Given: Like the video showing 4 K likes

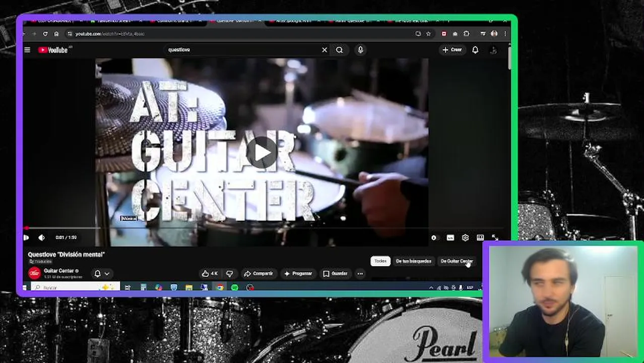Looking at the screenshot, I should pos(210,274).
